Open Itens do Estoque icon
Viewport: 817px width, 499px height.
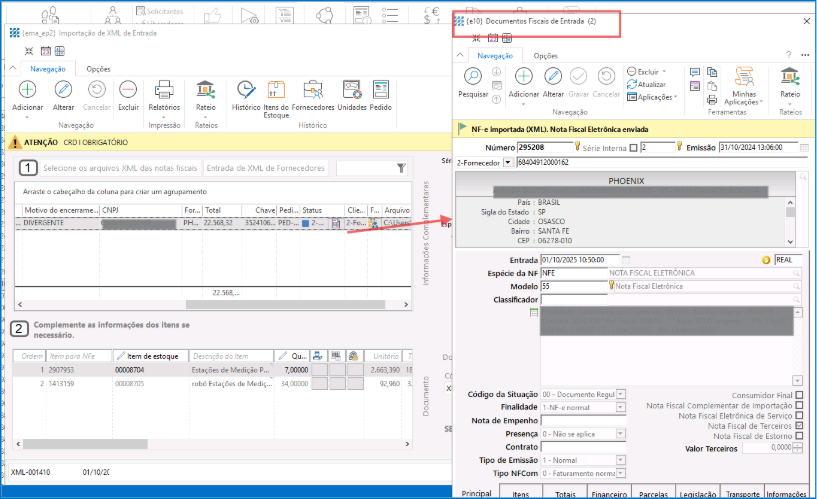(275, 92)
